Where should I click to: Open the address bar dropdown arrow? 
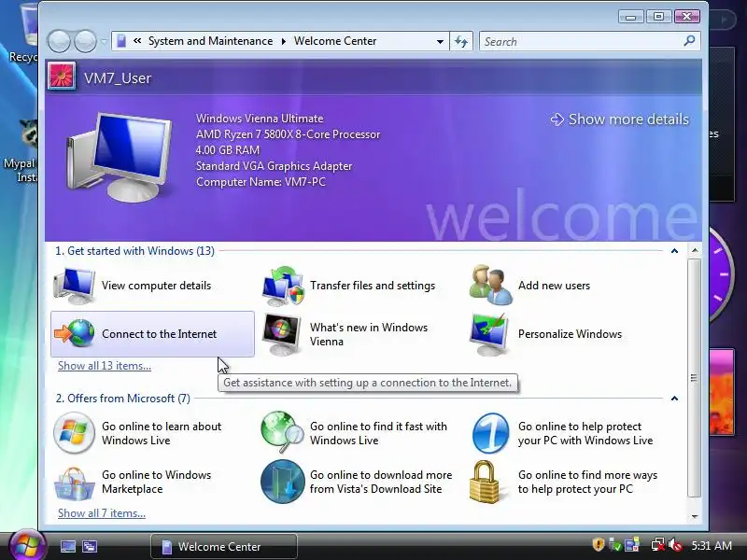coord(440,41)
